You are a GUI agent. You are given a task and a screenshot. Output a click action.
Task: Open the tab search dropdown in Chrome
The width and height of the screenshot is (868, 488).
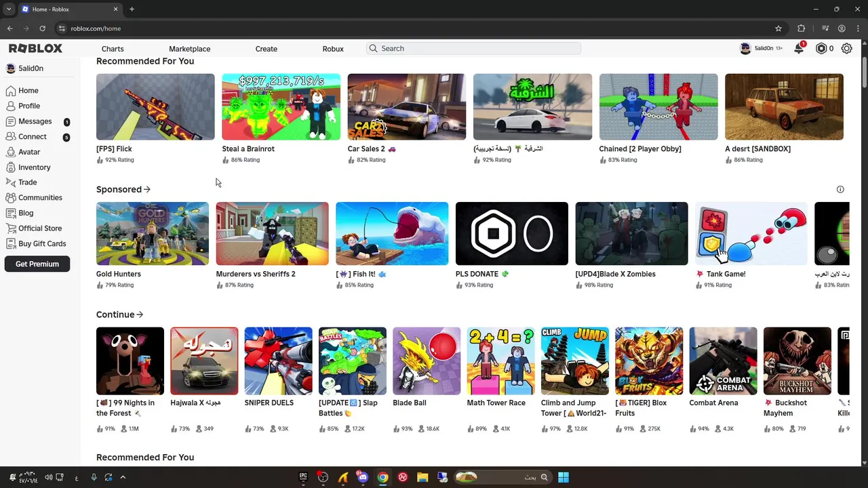click(x=9, y=9)
